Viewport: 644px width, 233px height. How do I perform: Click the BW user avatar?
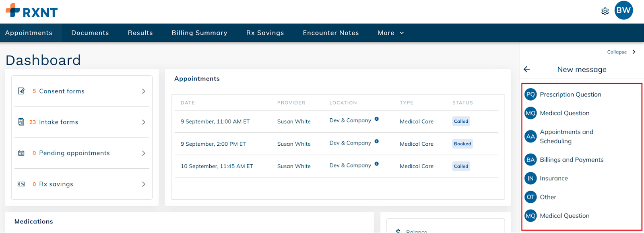623,10
